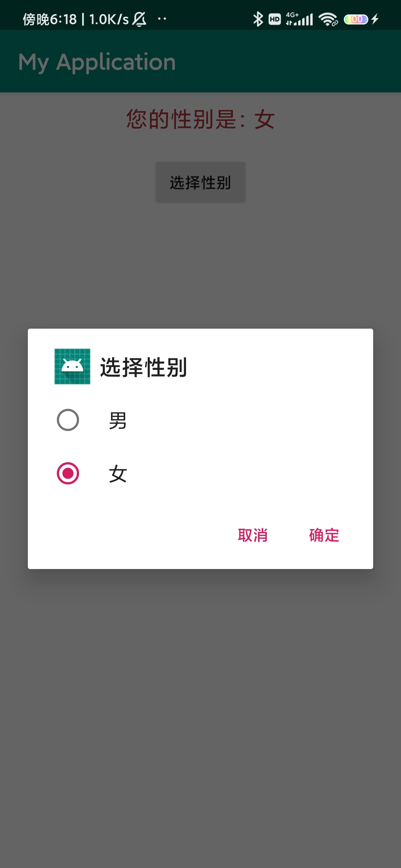Tap the 选择性别 button behind the dialog

pyautogui.click(x=200, y=183)
